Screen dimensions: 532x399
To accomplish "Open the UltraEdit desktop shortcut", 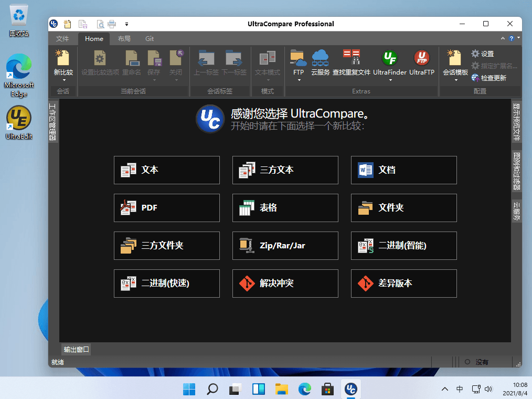I will click(19, 122).
